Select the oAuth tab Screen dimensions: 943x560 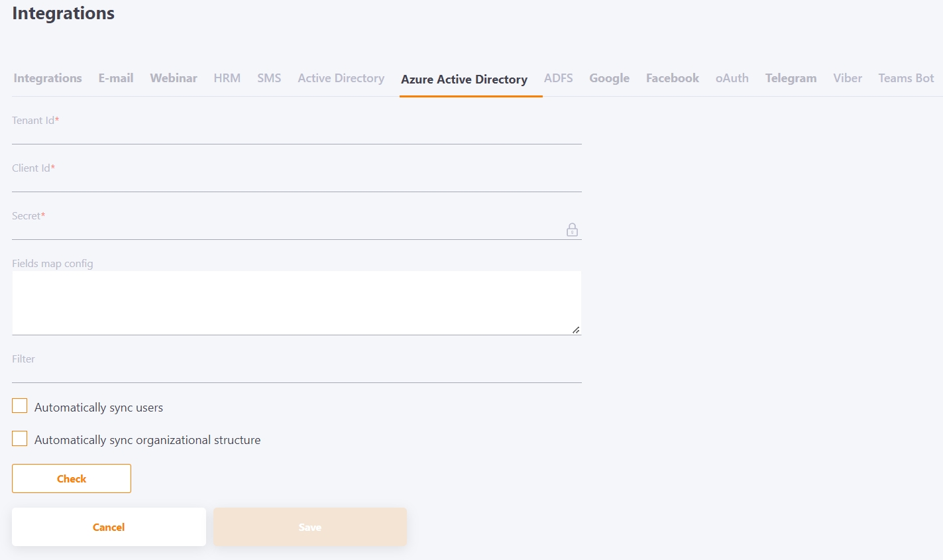tap(732, 78)
